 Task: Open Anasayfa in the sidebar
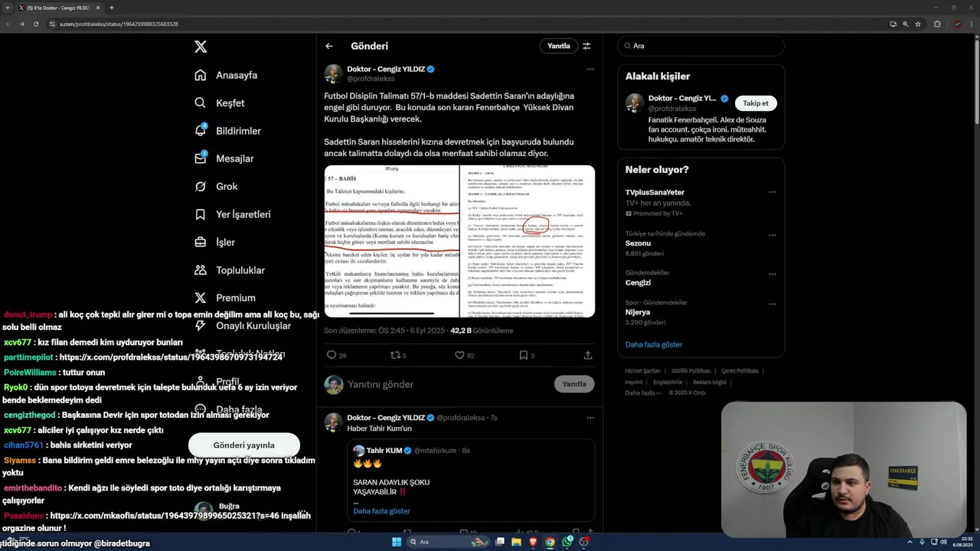tap(226, 75)
